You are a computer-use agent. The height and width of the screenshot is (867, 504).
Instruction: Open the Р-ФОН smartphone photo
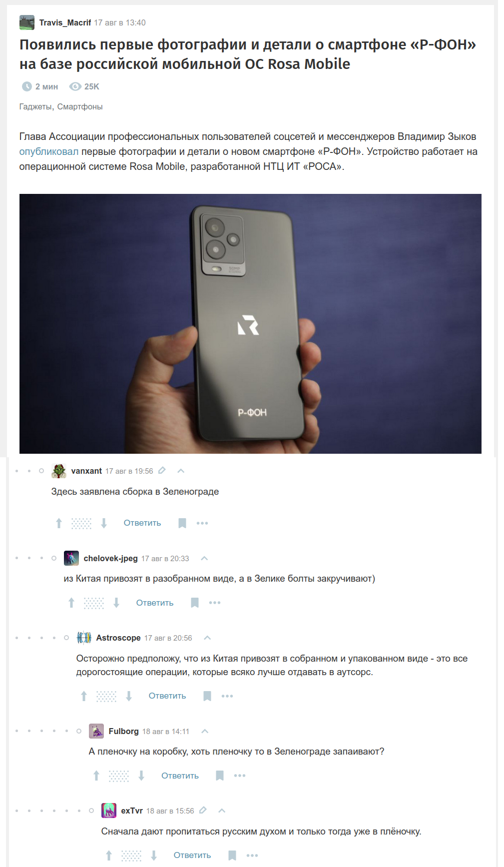pyautogui.click(x=250, y=323)
